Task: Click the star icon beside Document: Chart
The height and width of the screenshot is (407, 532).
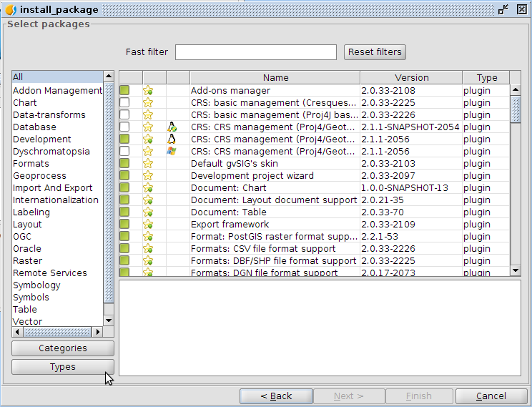Action: click(x=148, y=188)
